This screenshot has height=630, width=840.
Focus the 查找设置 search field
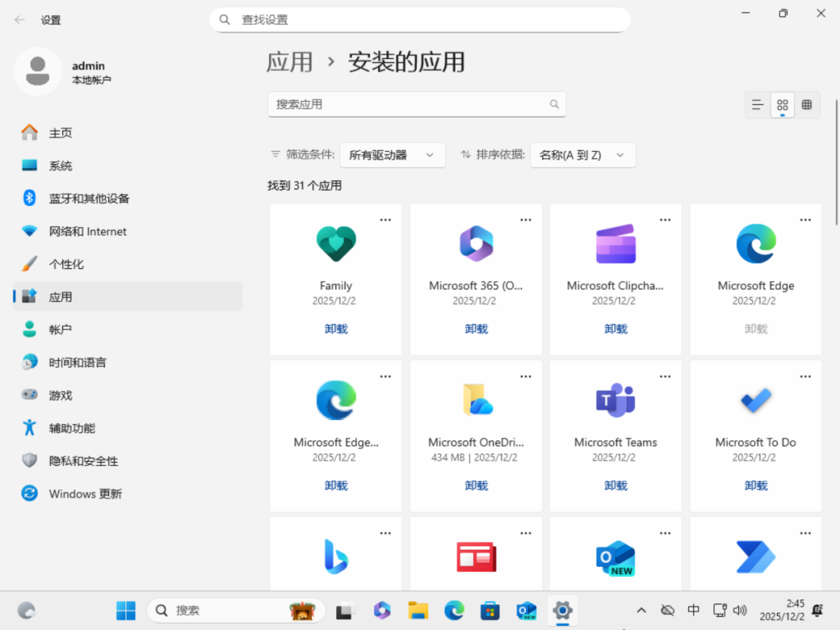pyautogui.click(x=419, y=19)
